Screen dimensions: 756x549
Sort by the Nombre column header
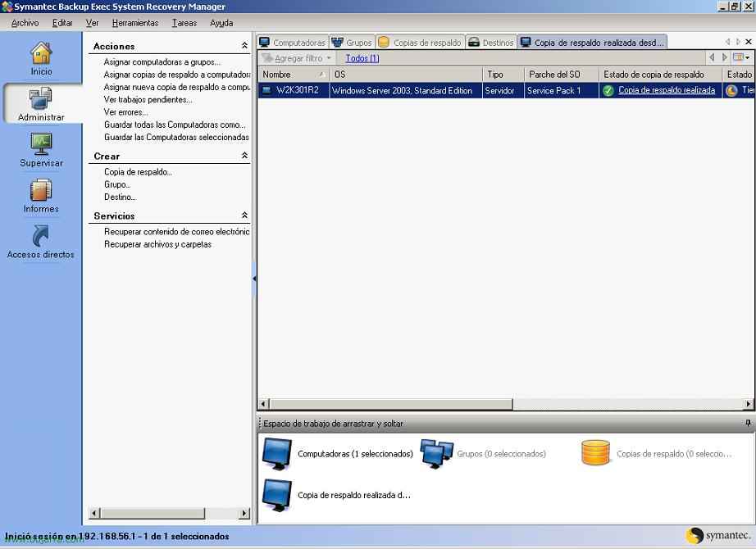[294, 75]
